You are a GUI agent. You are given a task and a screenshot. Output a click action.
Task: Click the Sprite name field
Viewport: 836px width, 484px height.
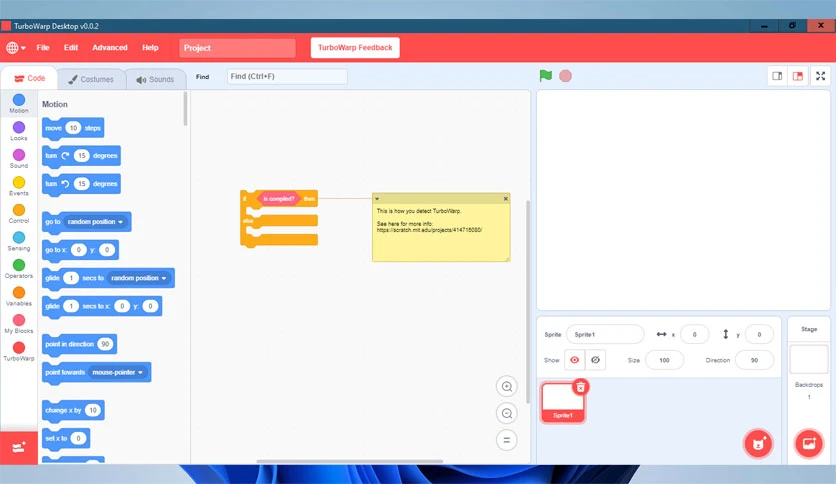(x=605, y=334)
